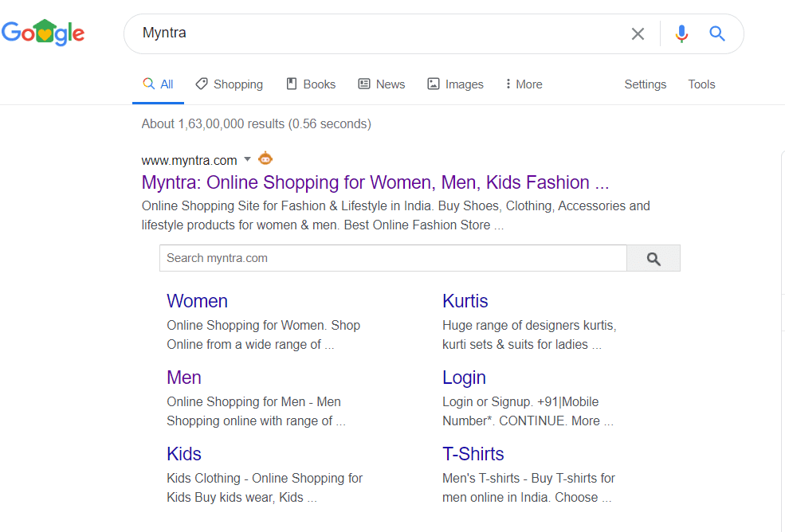The height and width of the screenshot is (532, 785).
Task: Click the 'Online Shopping Site for Fashion' snippet
Action: 395,216
